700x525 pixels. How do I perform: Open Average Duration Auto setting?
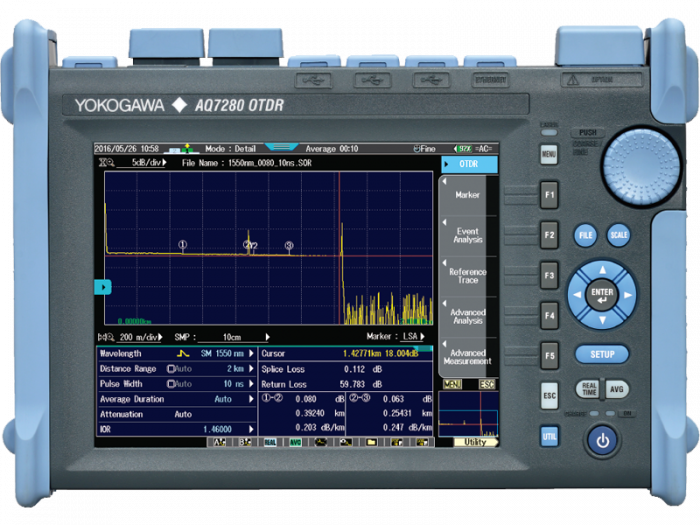point(177,399)
